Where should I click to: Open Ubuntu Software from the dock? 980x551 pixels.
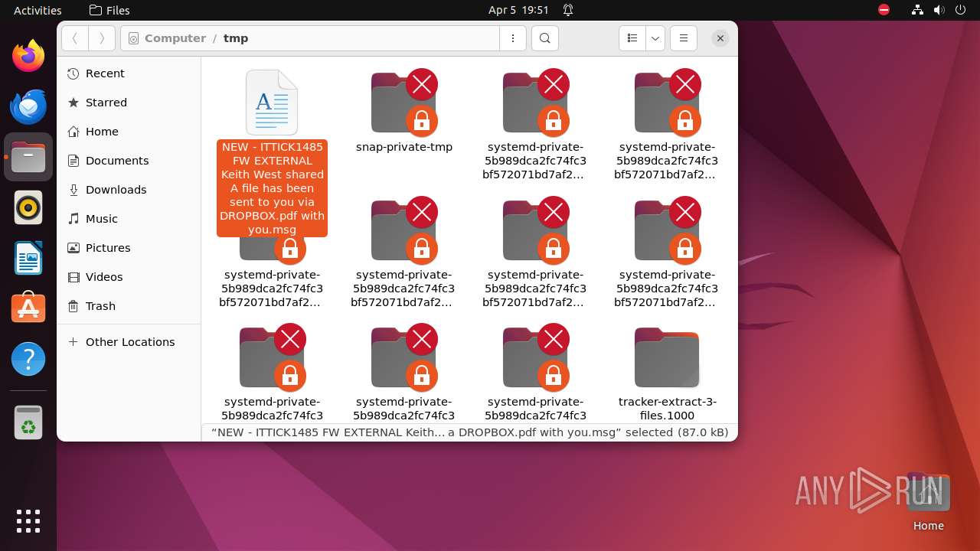coord(28,308)
